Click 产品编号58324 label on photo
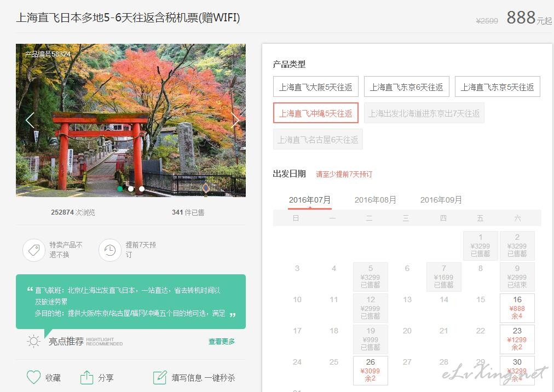Screen dimensions: 554x392 tap(47, 54)
